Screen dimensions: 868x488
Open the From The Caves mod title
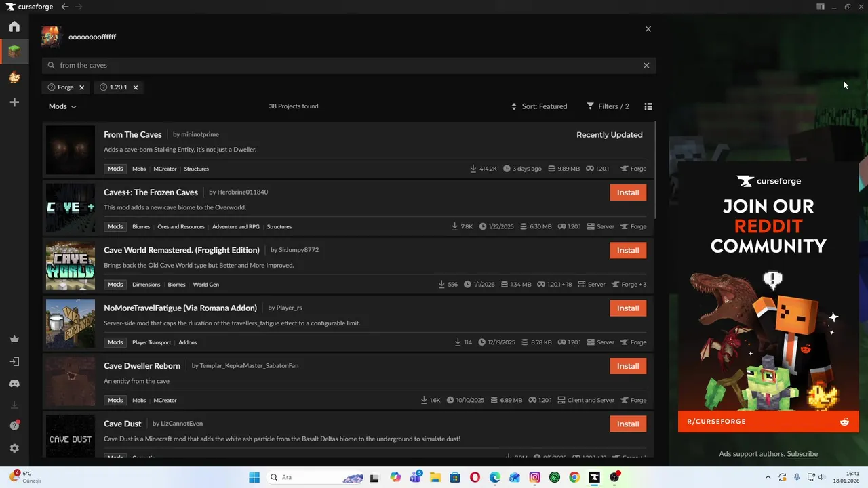pyautogui.click(x=133, y=134)
